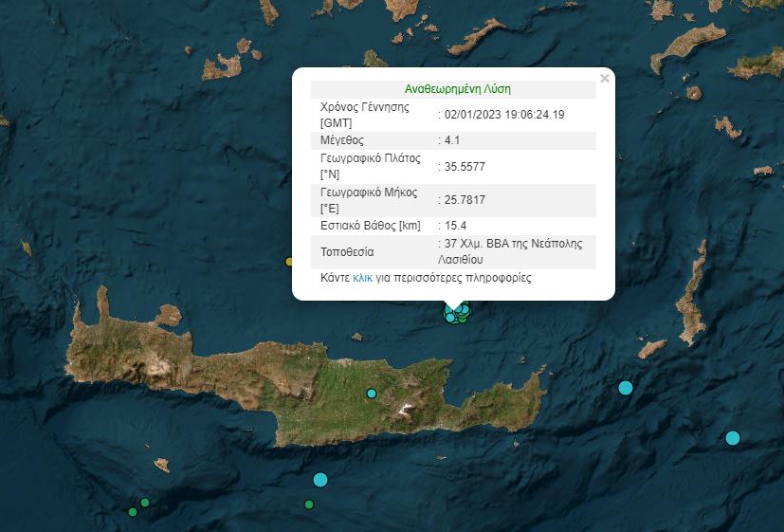Select the lower green marker of southwest pair
Image resolution: width=784 pixels, height=532 pixels.
point(133,512)
